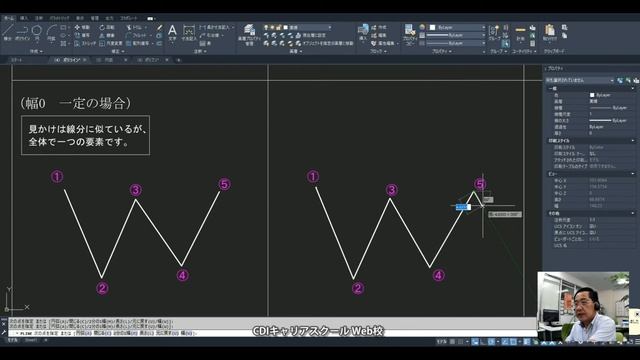
Task: Switch to the 円弧 drawing tab
Action: pyautogui.click(x=109, y=60)
